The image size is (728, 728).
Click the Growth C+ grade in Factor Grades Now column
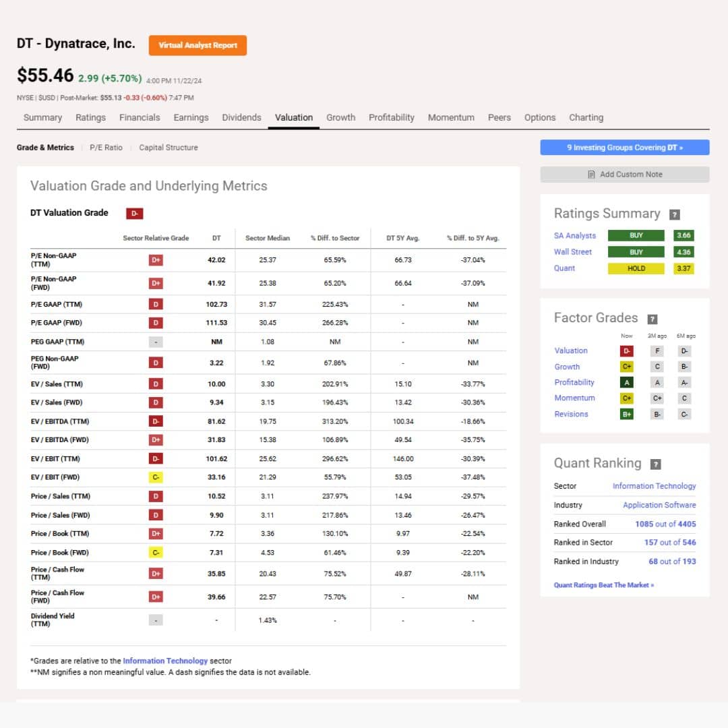626,367
